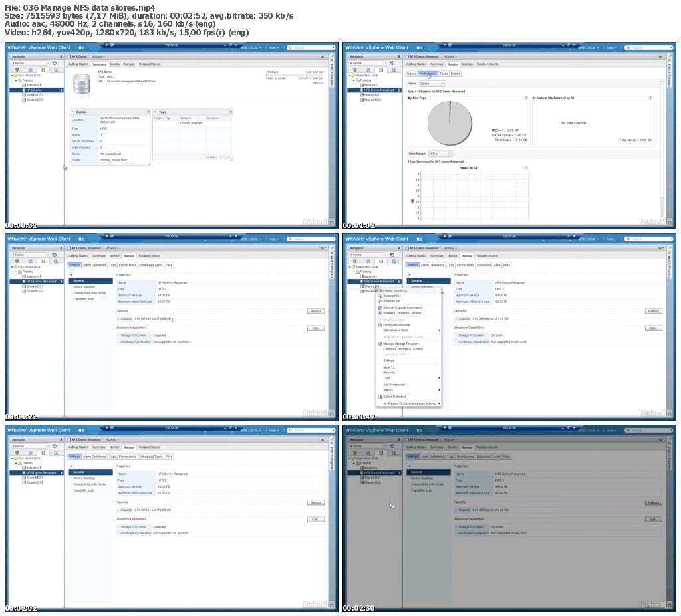The image size is (681, 616).
Task: Open the Help dropdown in the 00:00:32 frame
Action: click(273, 48)
